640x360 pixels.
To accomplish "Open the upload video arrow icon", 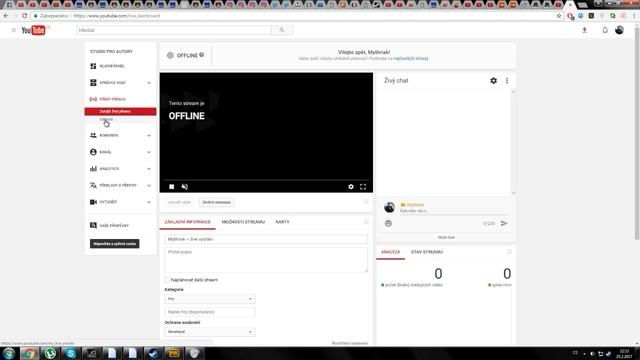I will point(584,30).
